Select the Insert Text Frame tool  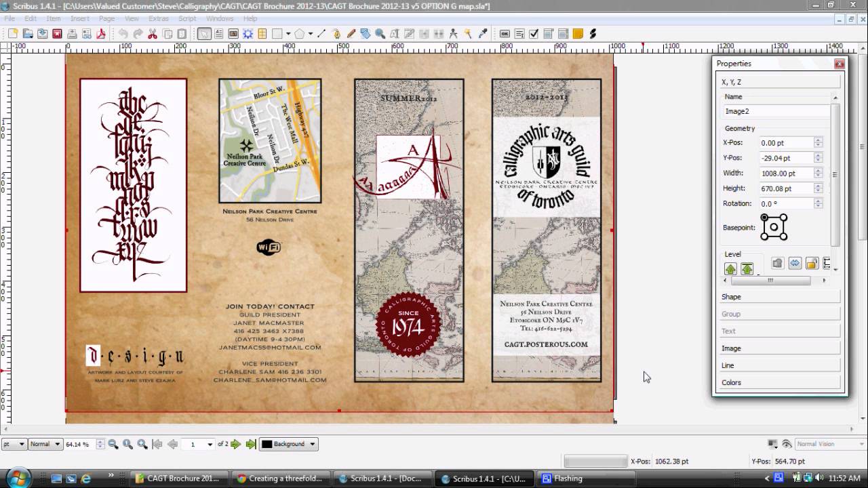coord(218,34)
